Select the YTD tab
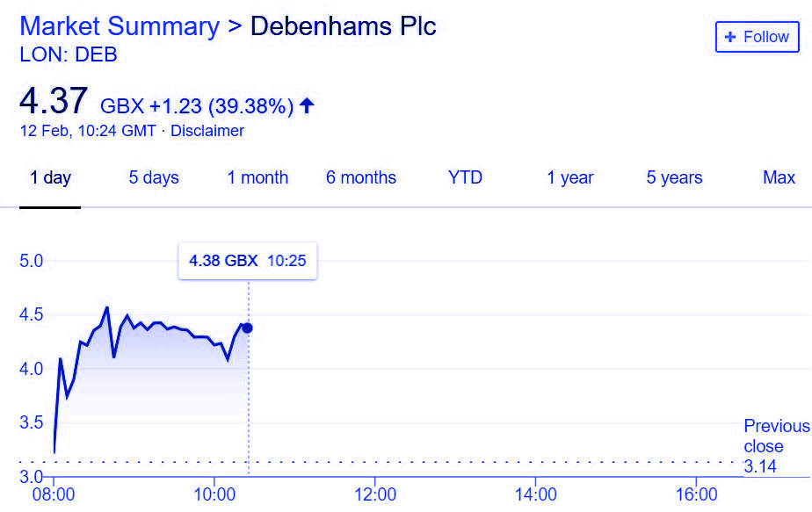The width and height of the screenshot is (812, 512). (x=465, y=177)
